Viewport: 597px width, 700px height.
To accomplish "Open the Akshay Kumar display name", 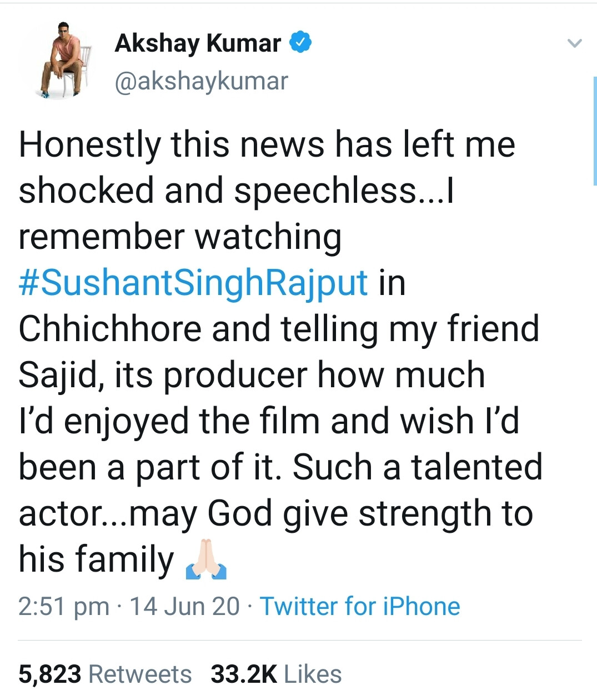I will pyautogui.click(x=198, y=43).
